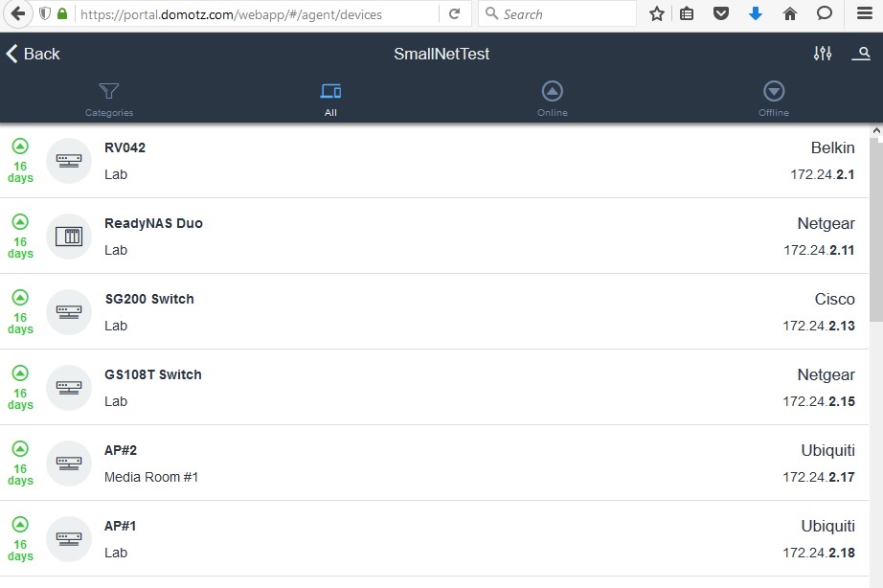Click online status arrow for AP#2

click(20, 449)
